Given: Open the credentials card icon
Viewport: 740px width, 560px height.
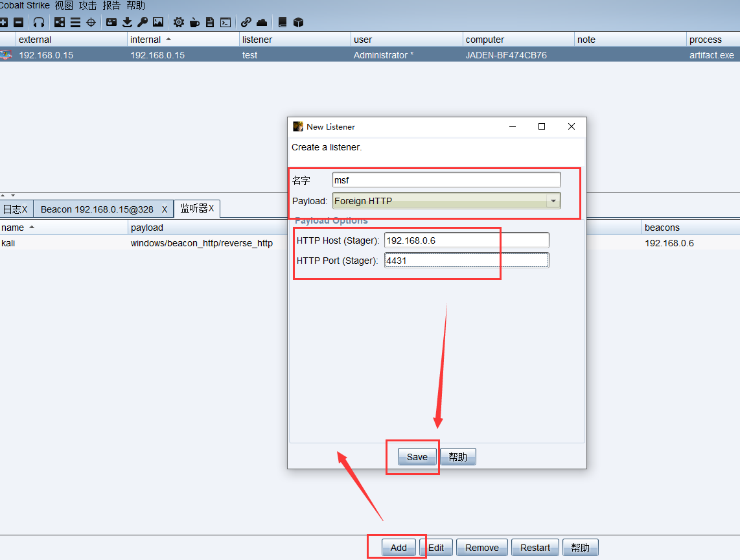Looking at the screenshot, I should click(111, 22).
